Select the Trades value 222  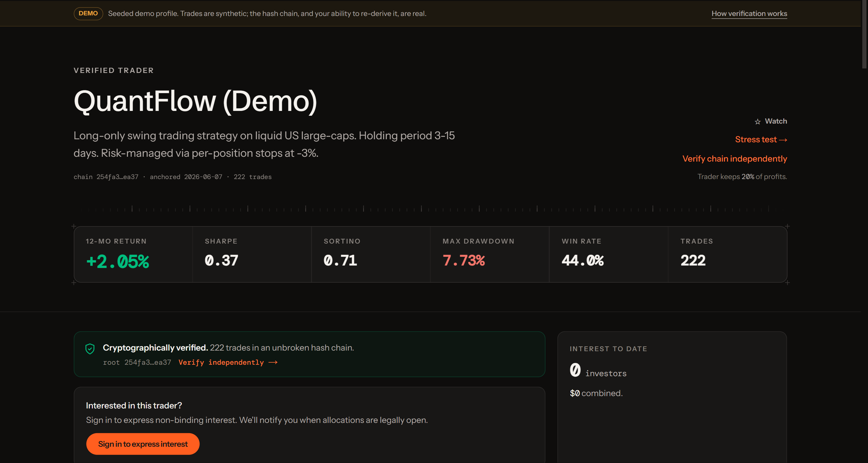[693, 260]
